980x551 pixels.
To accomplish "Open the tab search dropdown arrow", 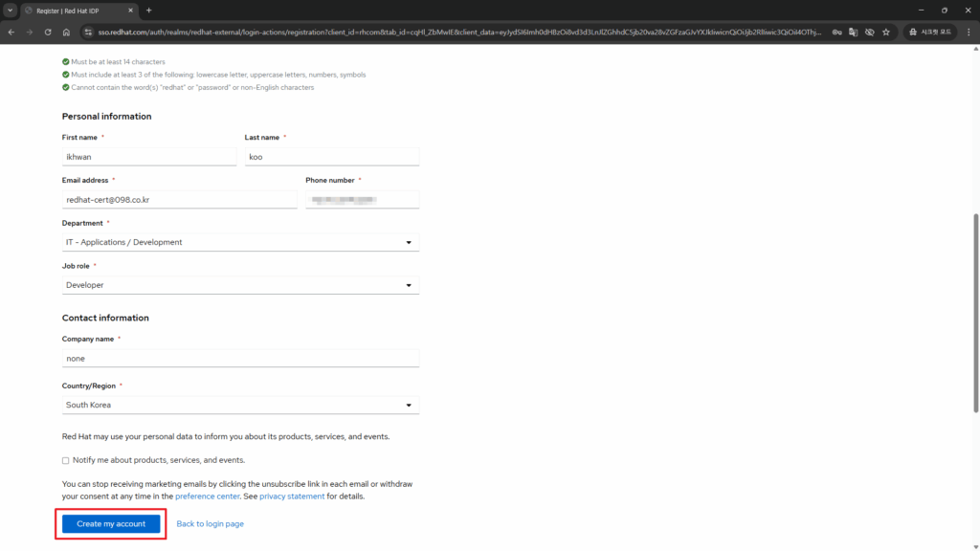I will [10, 10].
